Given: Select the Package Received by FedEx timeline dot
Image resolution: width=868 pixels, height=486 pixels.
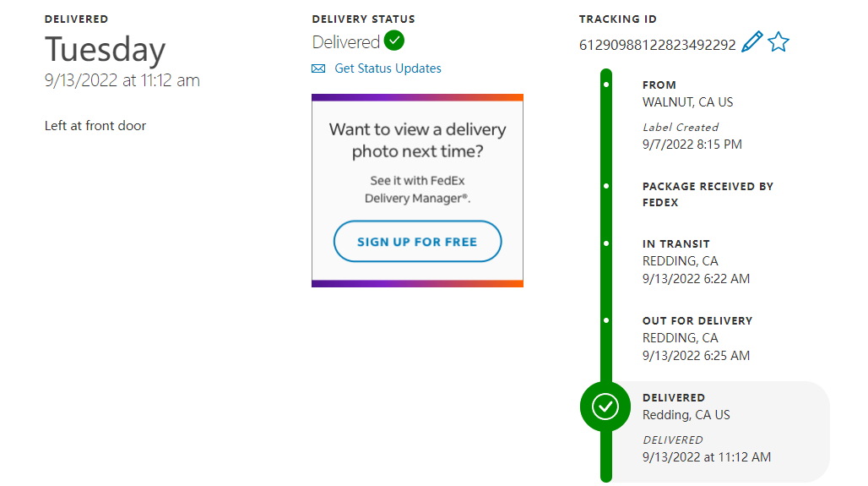Looking at the screenshot, I should [606, 186].
